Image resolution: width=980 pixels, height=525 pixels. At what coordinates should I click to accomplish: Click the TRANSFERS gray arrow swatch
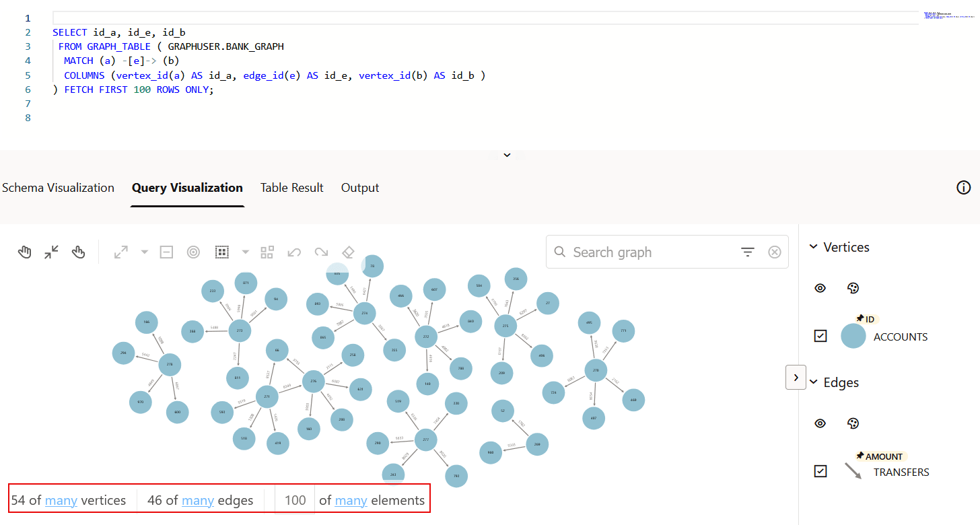pyautogui.click(x=853, y=470)
